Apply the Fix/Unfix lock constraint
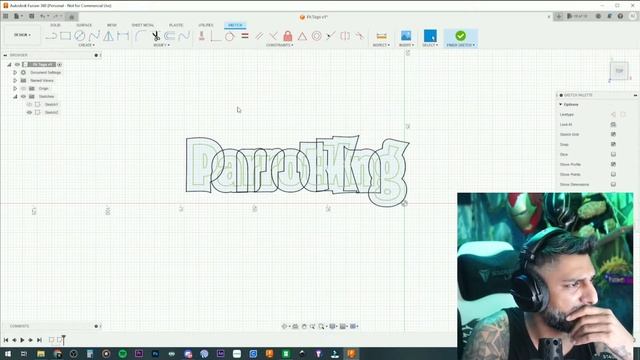 tap(288, 36)
